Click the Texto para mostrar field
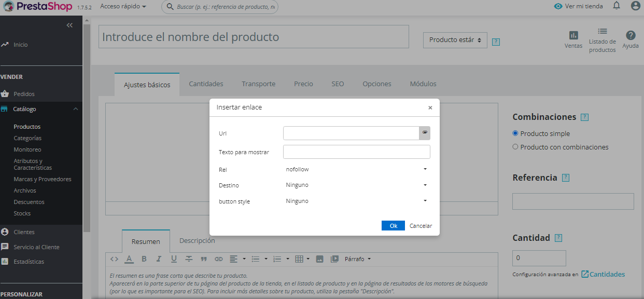This screenshot has height=299, width=644. pyautogui.click(x=357, y=152)
